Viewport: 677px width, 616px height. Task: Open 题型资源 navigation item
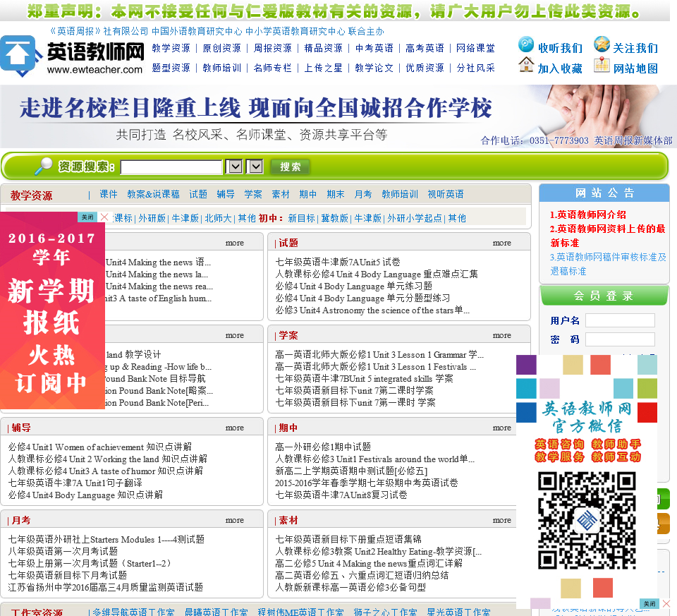pos(171,68)
